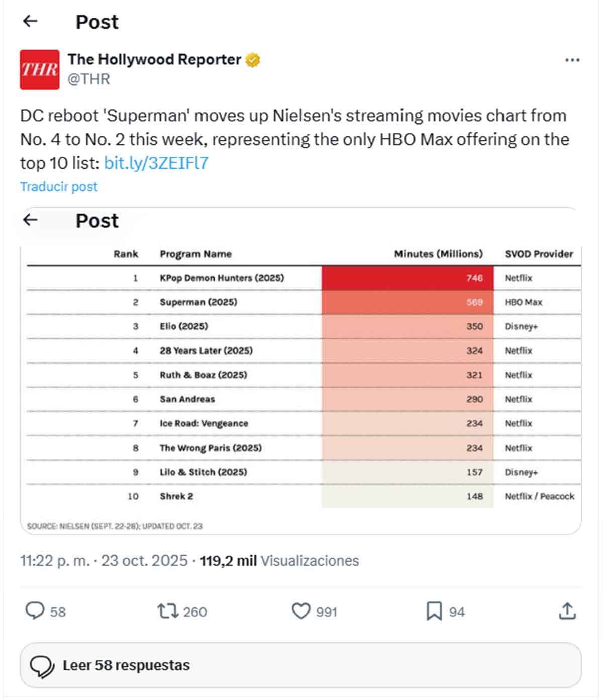Repost this post using the retweet icon
The height and width of the screenshot is (700, 603).
tap(168, 611)
